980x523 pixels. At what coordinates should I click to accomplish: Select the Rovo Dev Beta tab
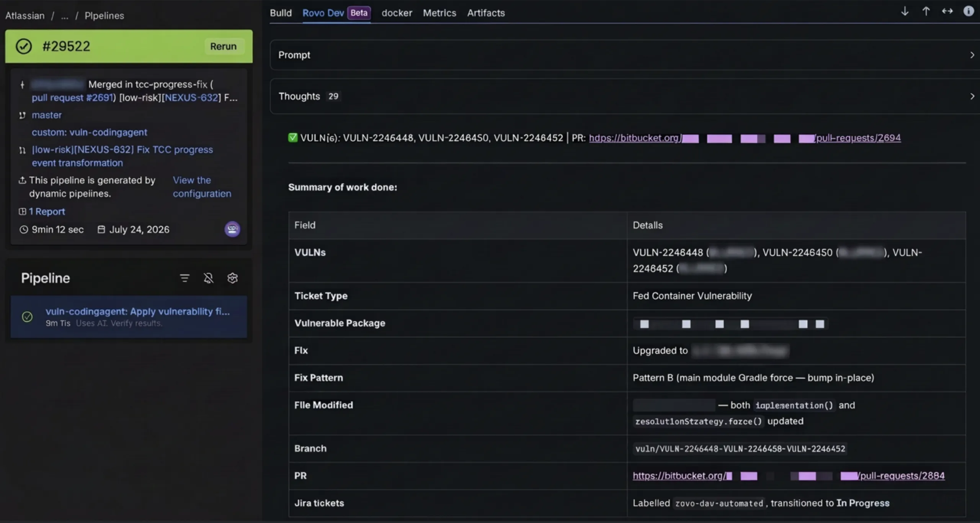336,13
